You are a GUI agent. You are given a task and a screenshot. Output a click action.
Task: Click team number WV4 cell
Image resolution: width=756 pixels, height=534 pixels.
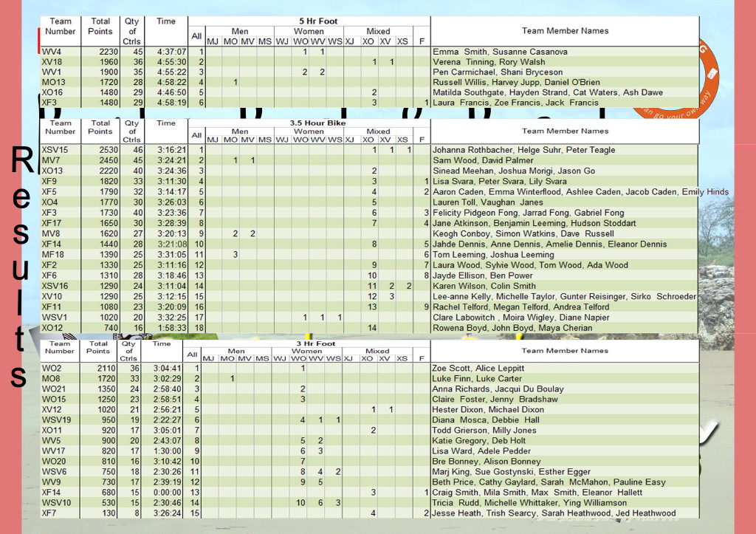click(x=52, y=52)
